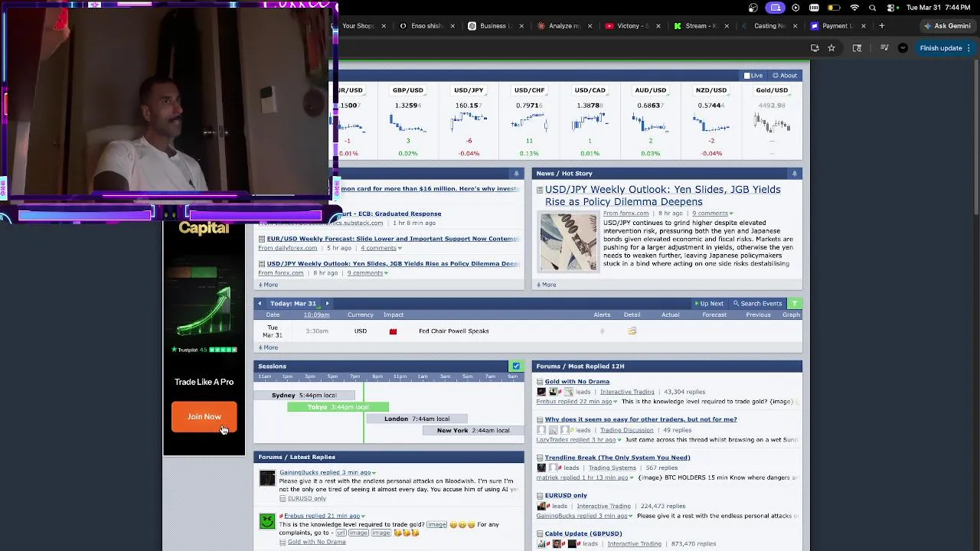Open a new browser tab with plus button
Image resolution: width=980 pixels, height=551 pixels.
coord(881,26)
